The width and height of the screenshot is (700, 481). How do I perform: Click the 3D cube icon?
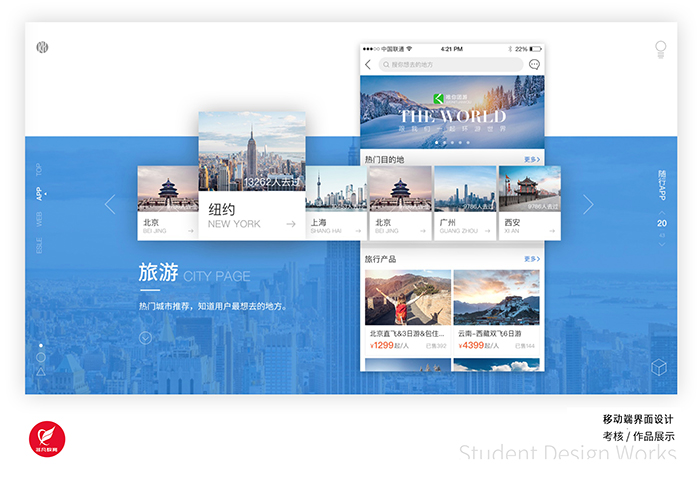(659, 367)
